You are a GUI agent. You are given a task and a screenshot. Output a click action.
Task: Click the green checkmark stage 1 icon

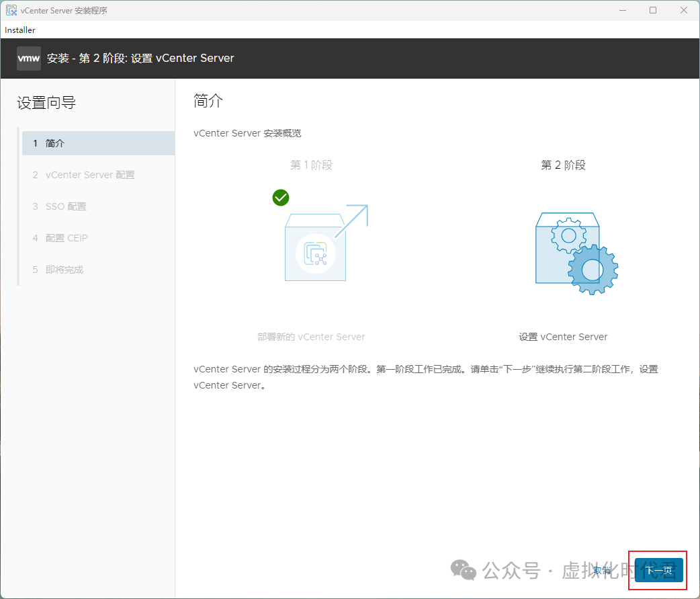click(281, 198)
